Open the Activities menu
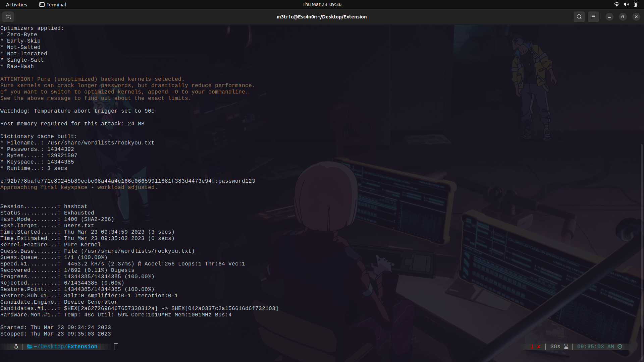644x362 pixels. pos(16,4)
